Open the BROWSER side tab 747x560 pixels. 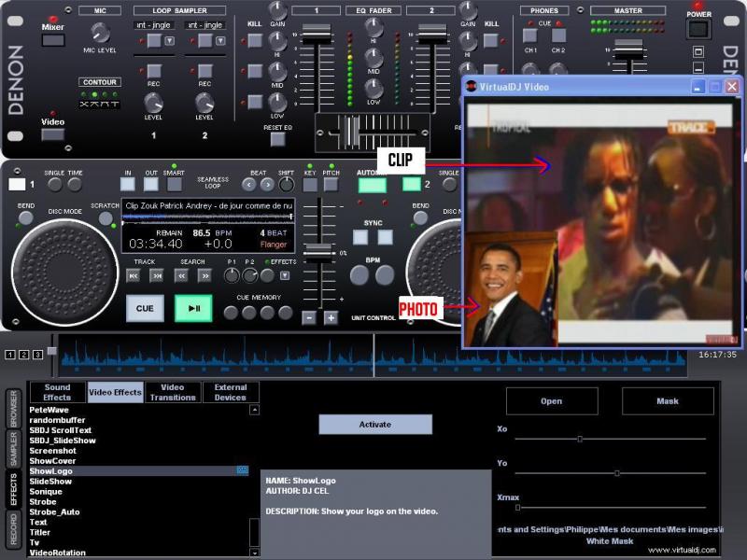point(13,409)
